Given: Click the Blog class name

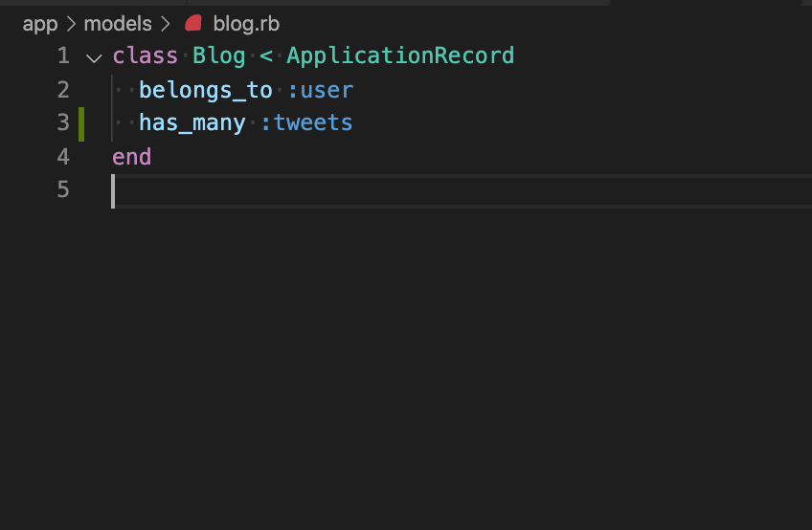Looking at the screenshot, I should 219,55.
